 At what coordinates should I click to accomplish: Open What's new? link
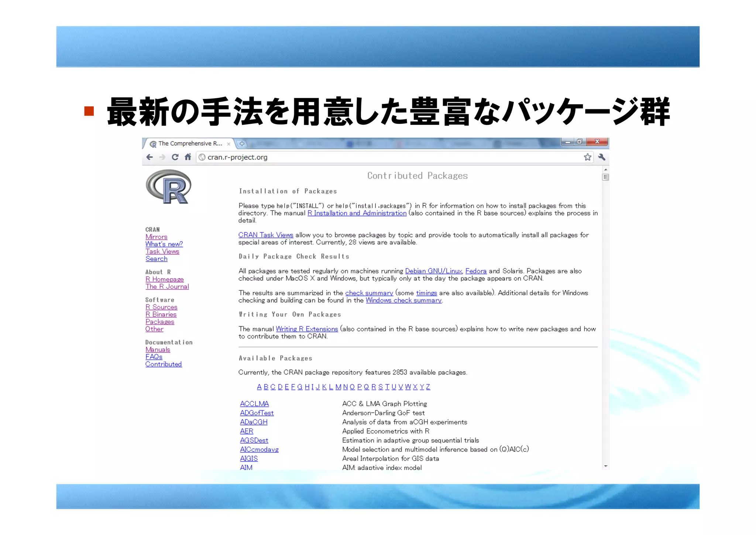pos(164,244)
